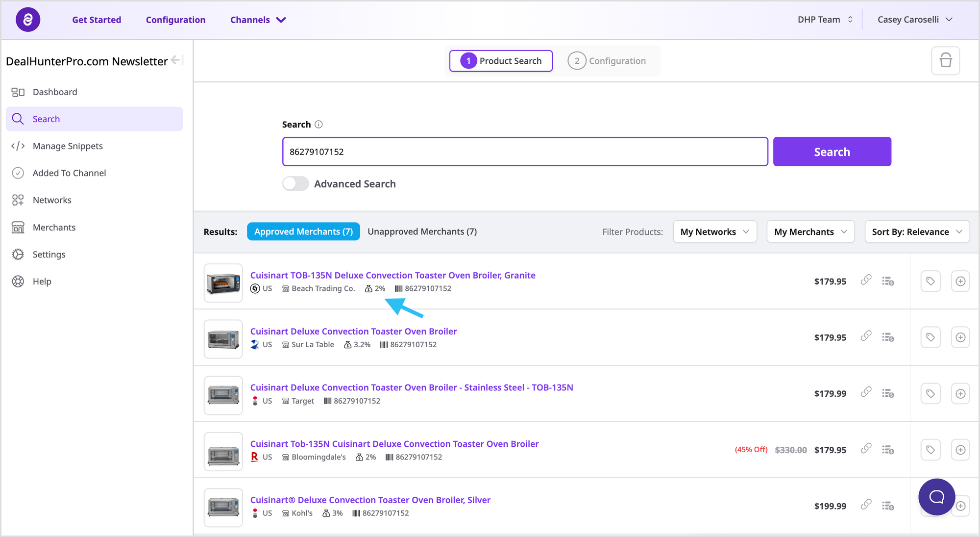Open the My Merchants filter dropdown
The height and width of the screenshot is (537, 980).
(x=810, y=232)
